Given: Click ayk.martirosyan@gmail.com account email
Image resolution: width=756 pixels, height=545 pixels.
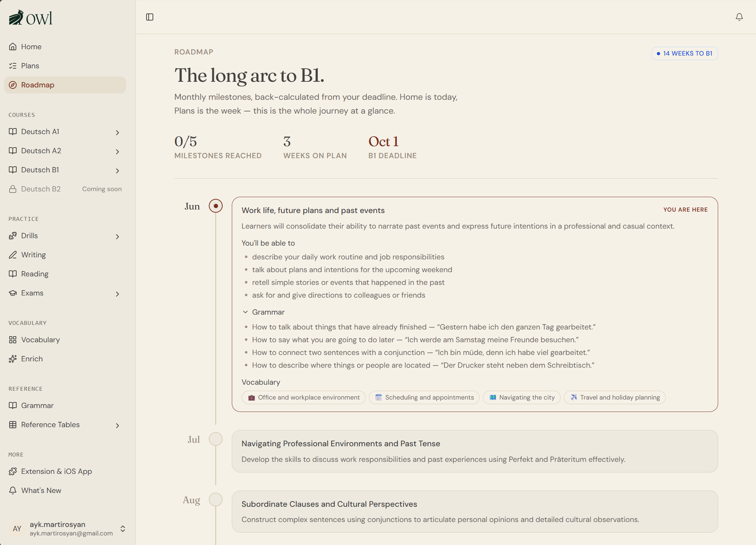Looking at the screenshot, I should pyautogui.click(x=71, y=533).
